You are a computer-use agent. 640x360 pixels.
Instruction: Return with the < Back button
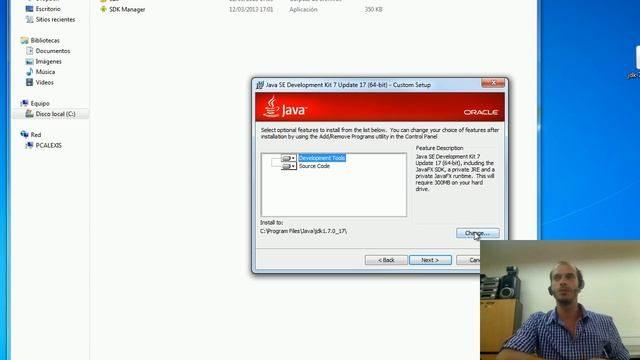(386, 260)
